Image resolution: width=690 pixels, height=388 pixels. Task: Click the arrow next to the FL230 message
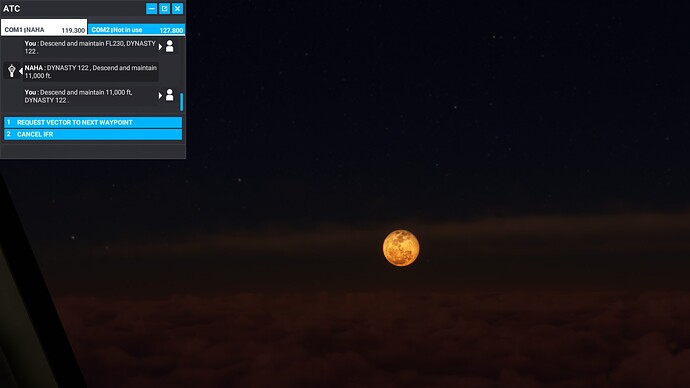point(160,47)
